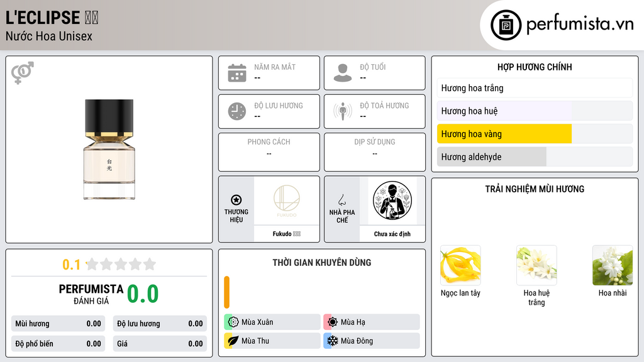The width and height of the screenshot is (644, 362).
Task: Click the Năm ra mắt label
Action: pyautogui.click(x=275, y=67)
